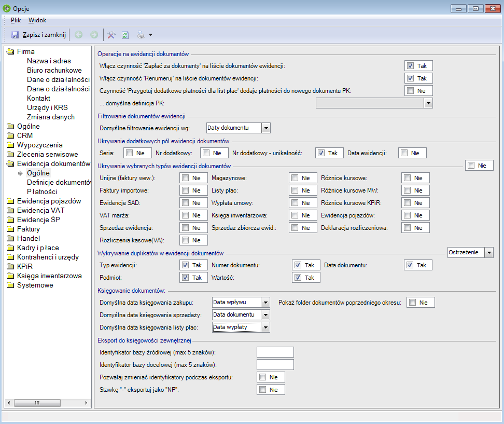Open Domyślna data księgowania zakupu dropdown

coord(265,303)
